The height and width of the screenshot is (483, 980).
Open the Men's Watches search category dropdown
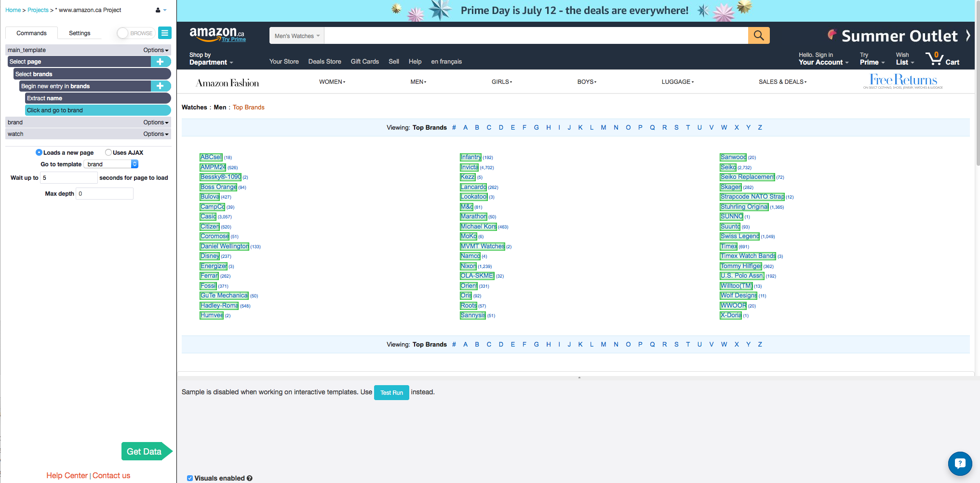[x=297, y=36]
